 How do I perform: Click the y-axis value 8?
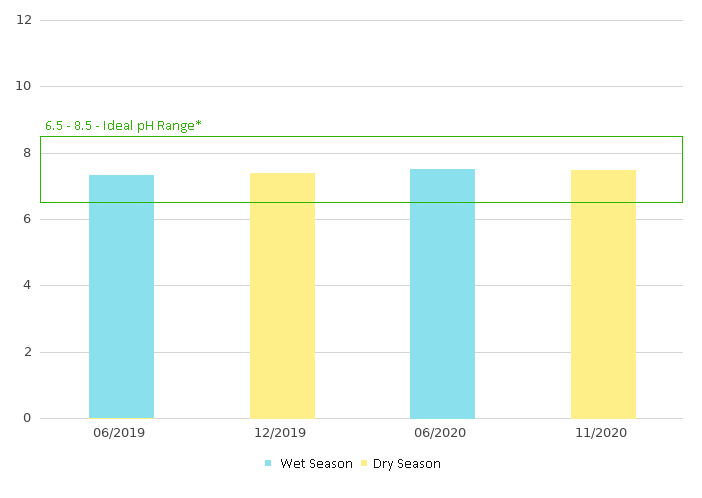(27, 153)
